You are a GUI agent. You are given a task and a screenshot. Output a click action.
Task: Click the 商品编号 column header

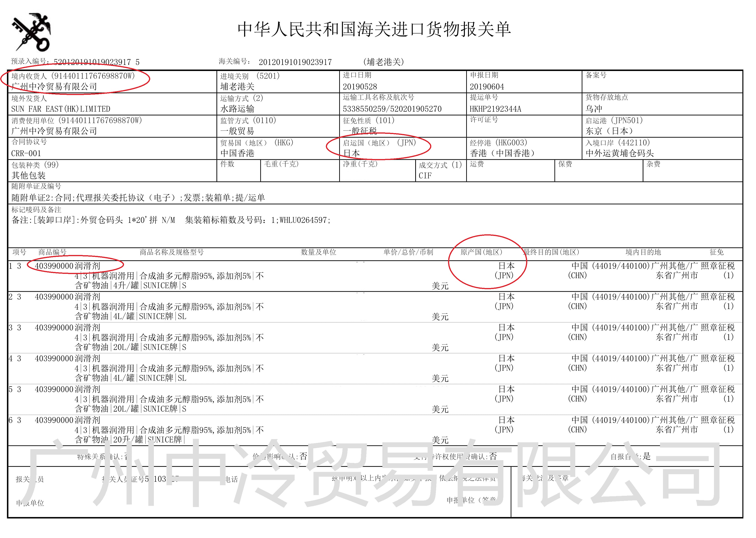click(x=52, y=252)
